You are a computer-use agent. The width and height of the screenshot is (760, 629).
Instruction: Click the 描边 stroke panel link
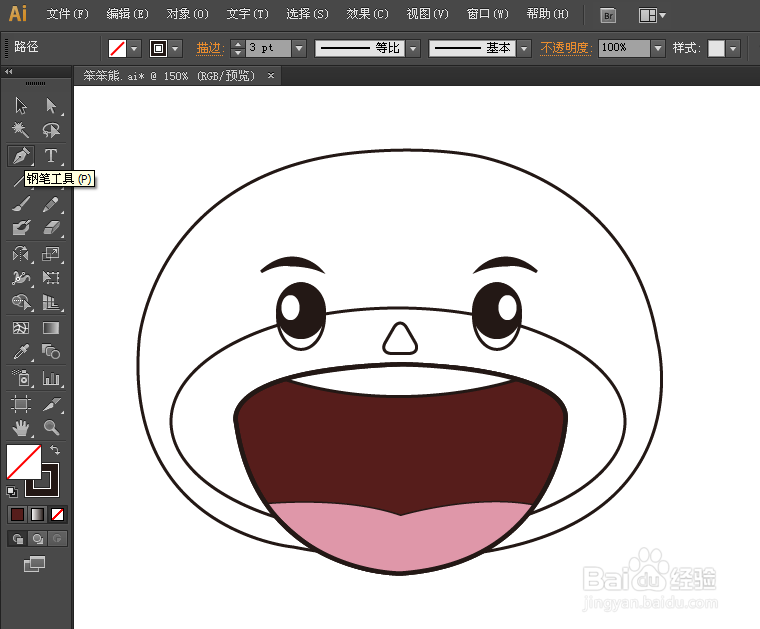pyautogui.click(x=210, y=48)
